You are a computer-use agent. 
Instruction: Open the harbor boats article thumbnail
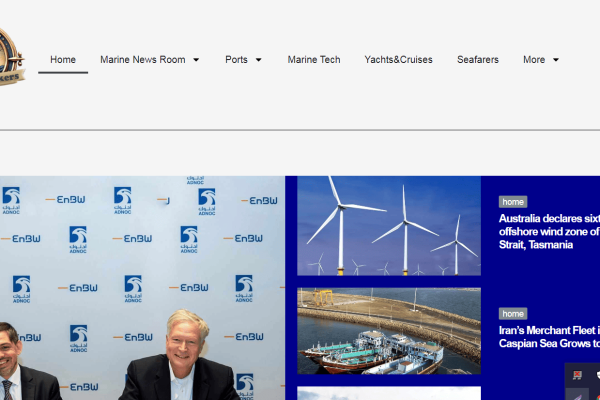(389, 331)
